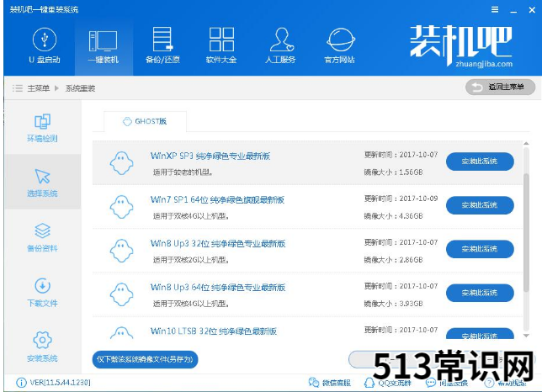Viewport: 542px width, 392px height.
Task: Install the Win7 SP1 64位 system
Action: pyautogui.click(x=480, y=205)
